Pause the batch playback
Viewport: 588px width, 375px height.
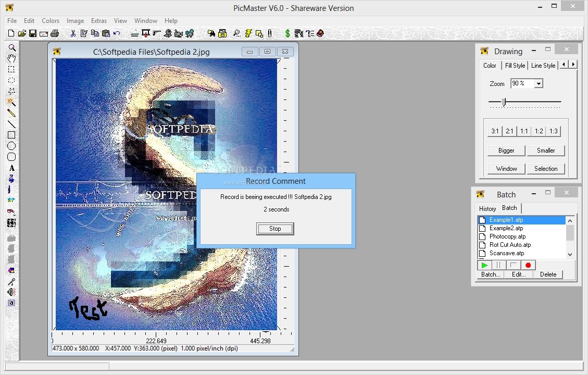[499, 265]
